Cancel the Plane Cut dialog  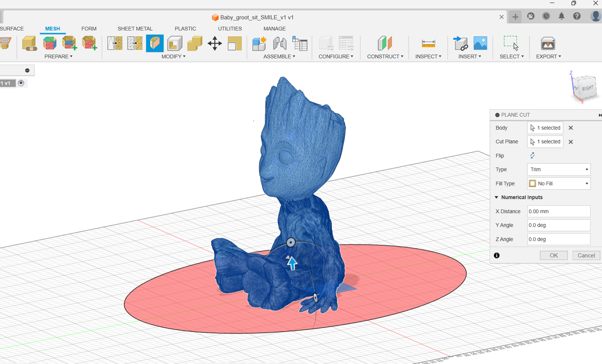(x=586, y=256)
